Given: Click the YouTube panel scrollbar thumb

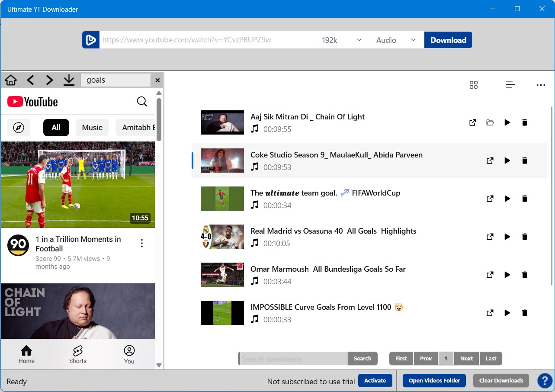Looking at the screenshot, I should [x=159, y=119].
